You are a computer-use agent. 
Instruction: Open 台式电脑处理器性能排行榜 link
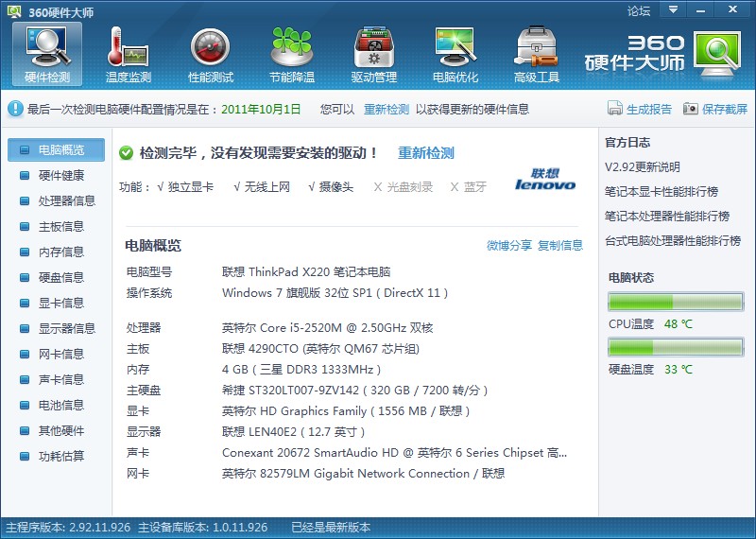click(673, 240)
